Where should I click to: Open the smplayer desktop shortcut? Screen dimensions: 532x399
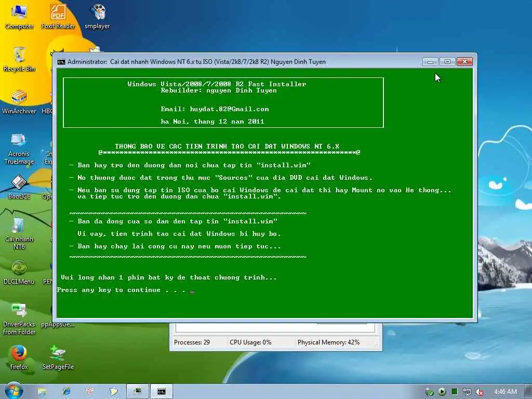pos(97,16)
